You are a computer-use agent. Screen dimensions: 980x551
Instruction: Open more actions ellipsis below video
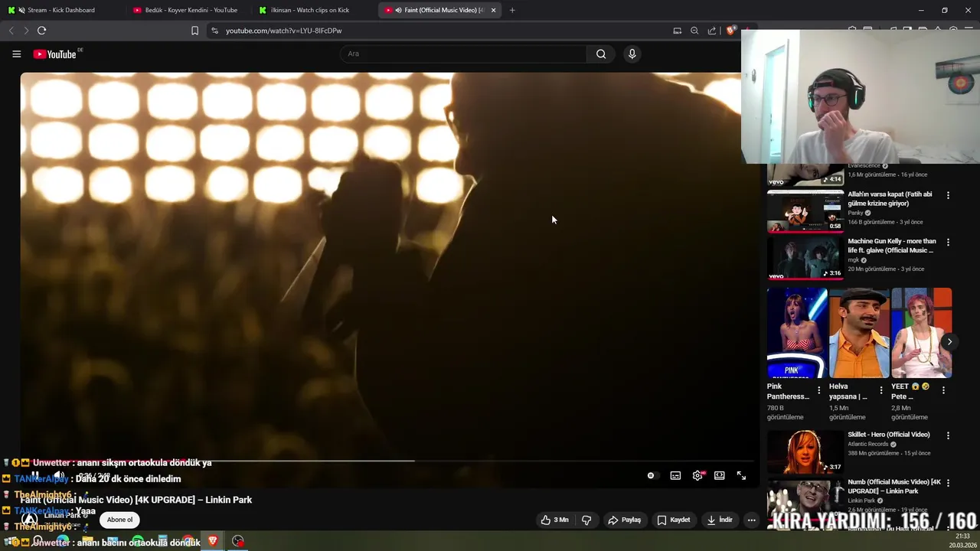click(751, 520)
